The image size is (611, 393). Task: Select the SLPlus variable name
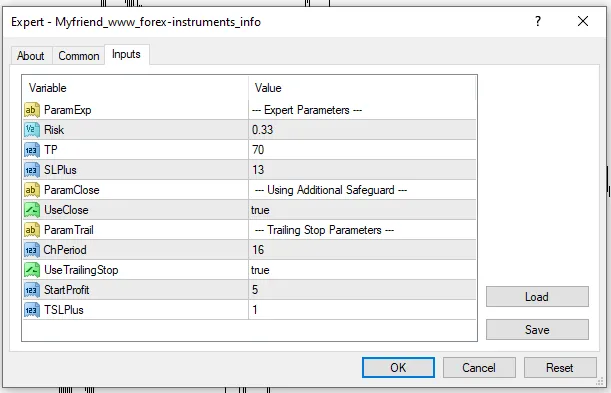click(x=60, y=170)
